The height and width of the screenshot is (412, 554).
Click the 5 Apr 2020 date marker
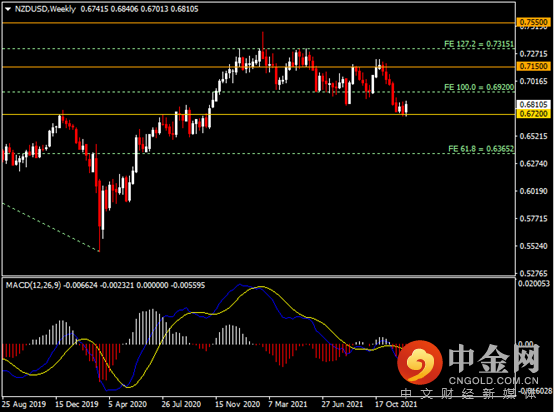pos(127,404)
